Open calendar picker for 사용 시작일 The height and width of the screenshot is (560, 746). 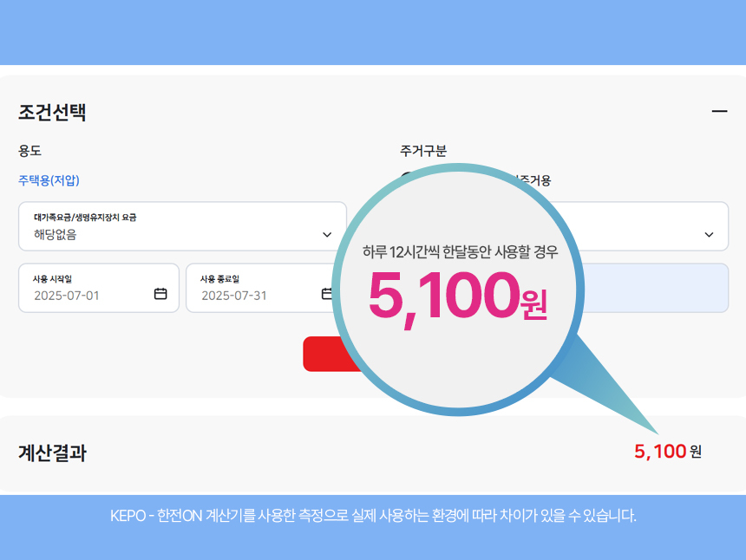[x=160, y=294]
